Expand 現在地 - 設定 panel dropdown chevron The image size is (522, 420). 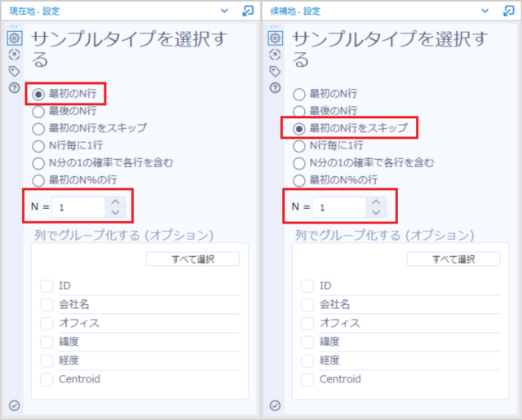[x=224, y=11]
